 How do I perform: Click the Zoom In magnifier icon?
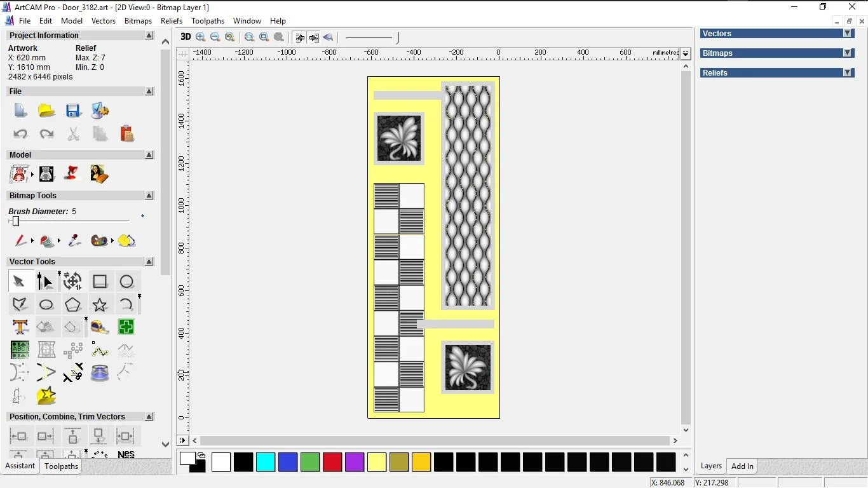pos(201,37)
